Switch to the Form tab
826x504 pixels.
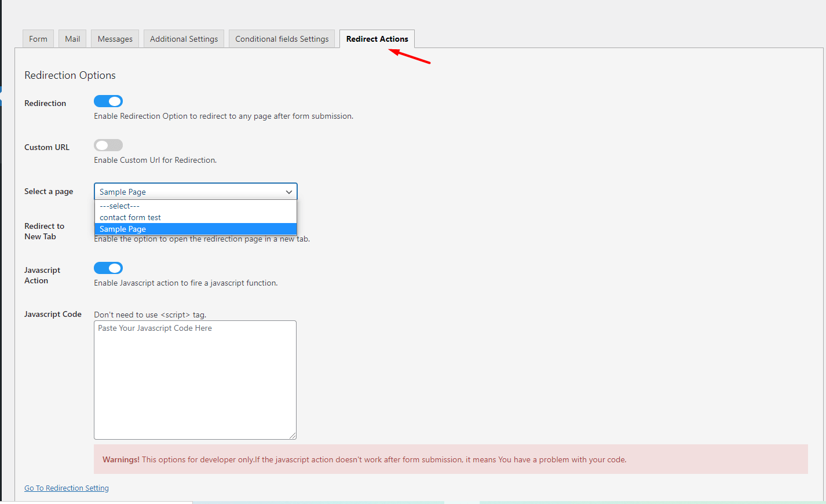point(38,39)
